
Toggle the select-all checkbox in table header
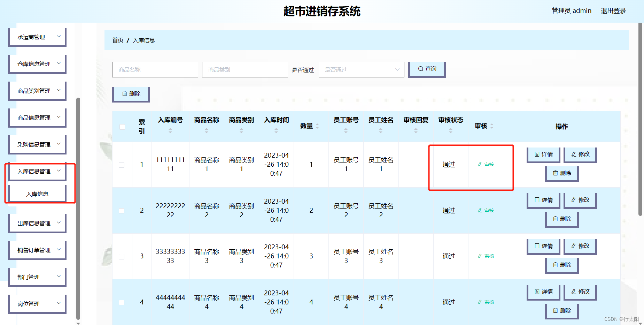[122, 127]
